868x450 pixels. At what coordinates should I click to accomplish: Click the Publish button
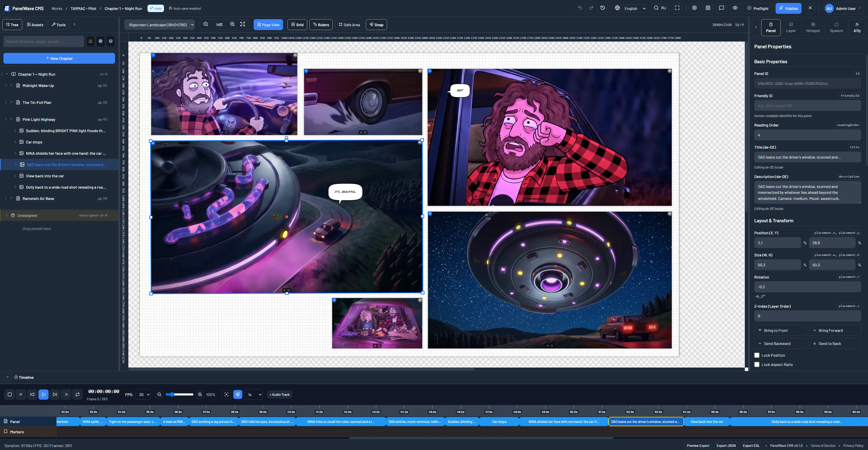[x=788, y=8]
